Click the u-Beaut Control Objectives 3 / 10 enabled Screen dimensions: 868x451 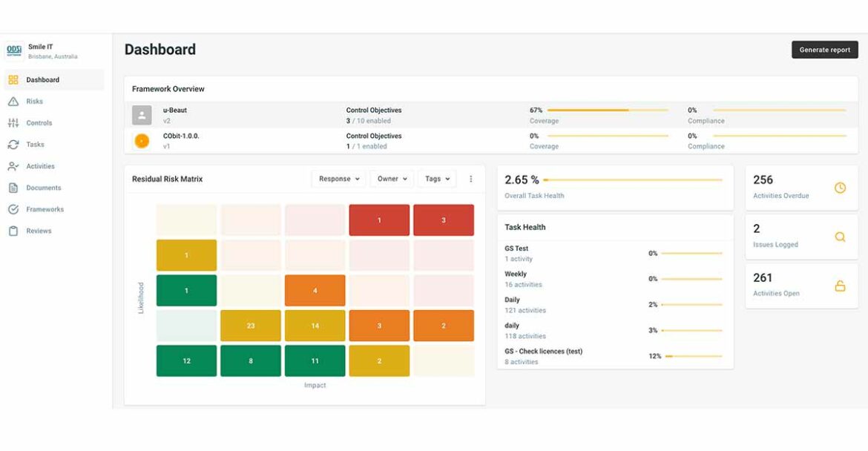click(374, 115)
